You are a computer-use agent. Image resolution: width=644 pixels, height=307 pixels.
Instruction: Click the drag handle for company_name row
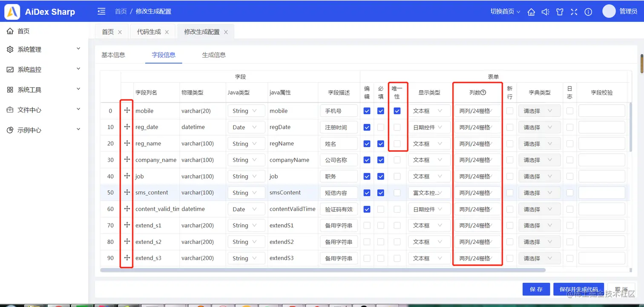click(127, 159)
